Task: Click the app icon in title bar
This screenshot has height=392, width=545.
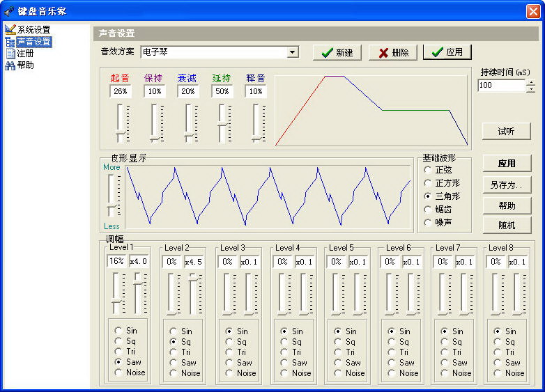Action: [x=9, y=11]
